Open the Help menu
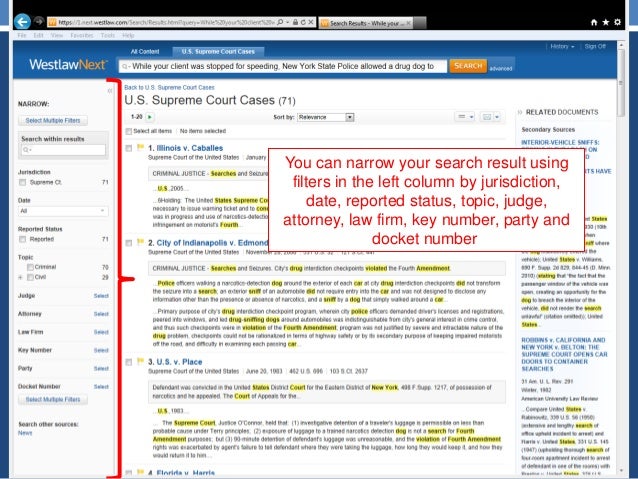The image size is (638, 479). click(128, 35)
